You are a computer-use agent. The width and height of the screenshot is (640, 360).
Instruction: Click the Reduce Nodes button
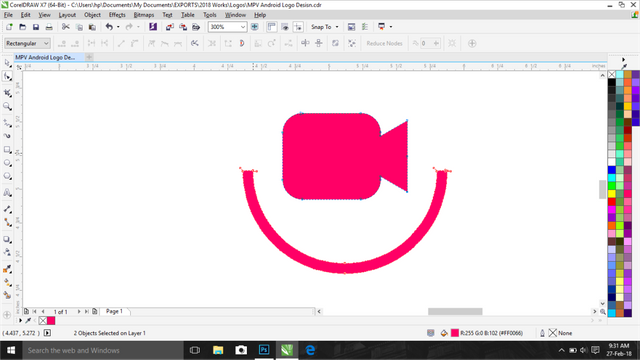(384, 43)
